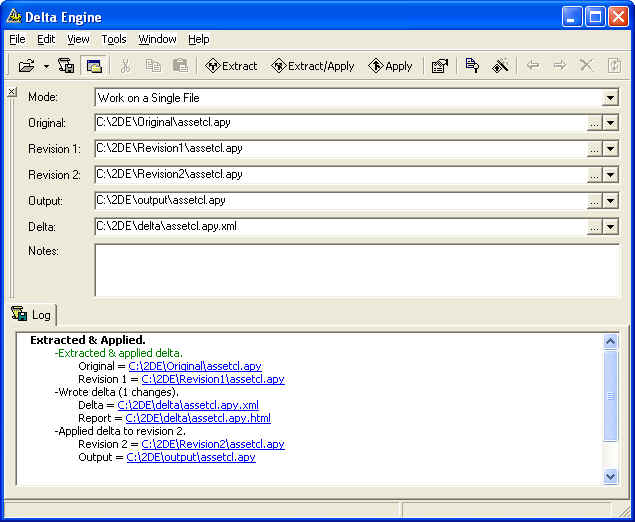
Task: Copy with the toolbar copy icon
Action: pyautogui.click(x=153, y=66)
